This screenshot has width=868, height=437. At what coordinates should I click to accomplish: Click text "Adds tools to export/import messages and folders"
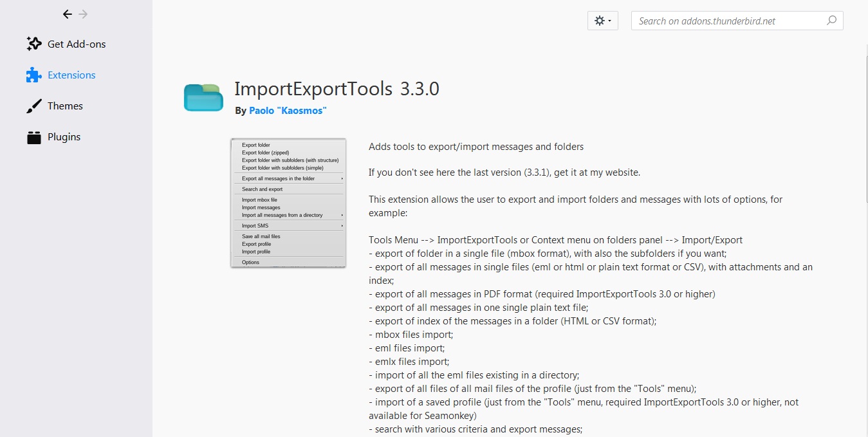pos(476,147)
